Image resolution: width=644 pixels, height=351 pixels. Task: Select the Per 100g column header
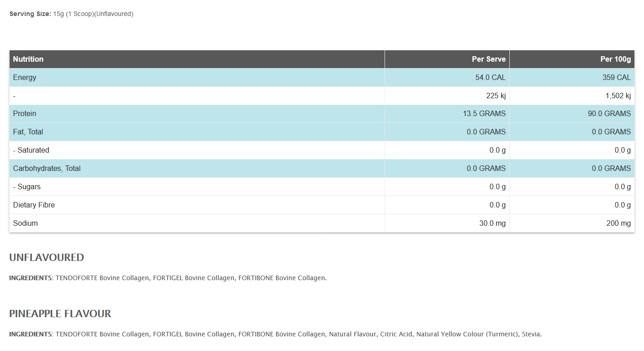[x=572, y=59]
